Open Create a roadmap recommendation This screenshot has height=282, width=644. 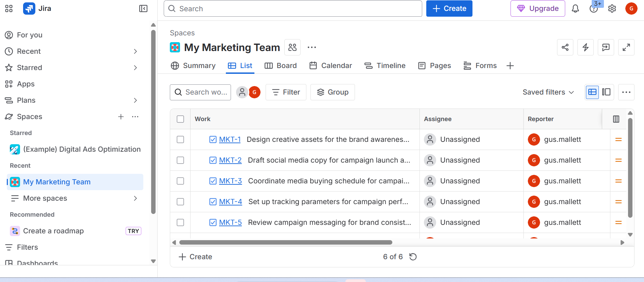(x=75, y=231)
